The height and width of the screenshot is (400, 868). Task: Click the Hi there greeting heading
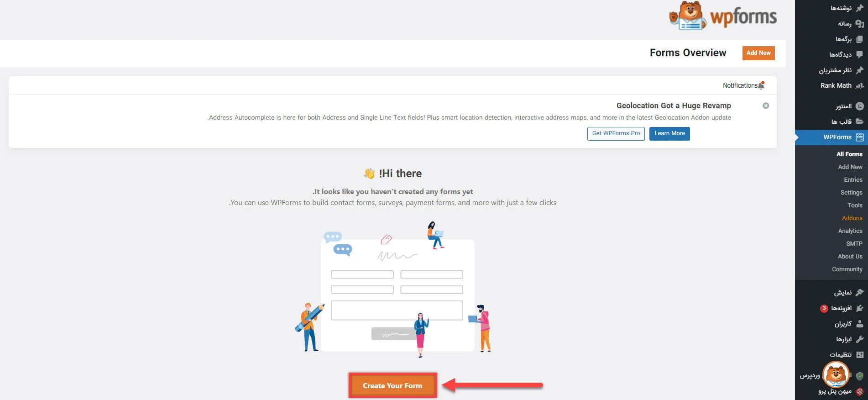(x=393, y=174)
